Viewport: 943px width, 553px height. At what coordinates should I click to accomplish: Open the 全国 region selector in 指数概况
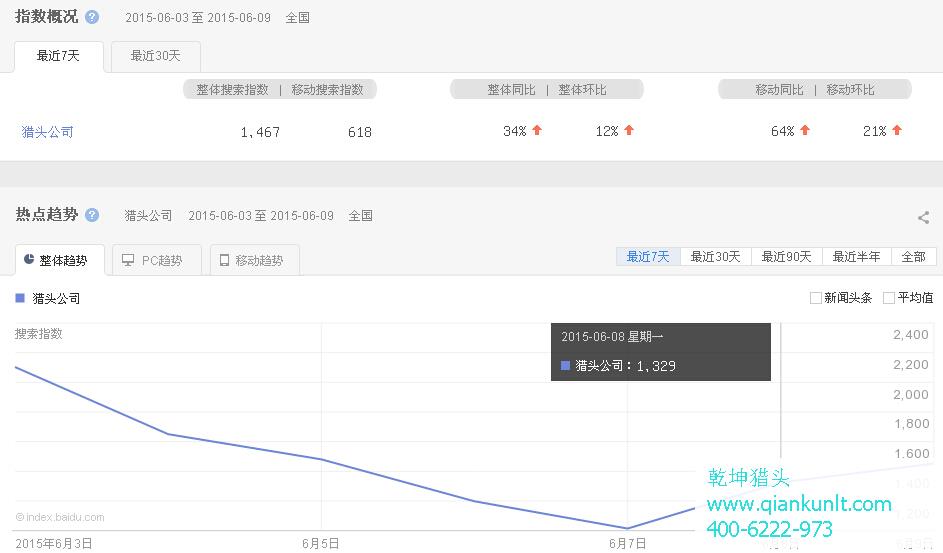click(x=298, y=17)
